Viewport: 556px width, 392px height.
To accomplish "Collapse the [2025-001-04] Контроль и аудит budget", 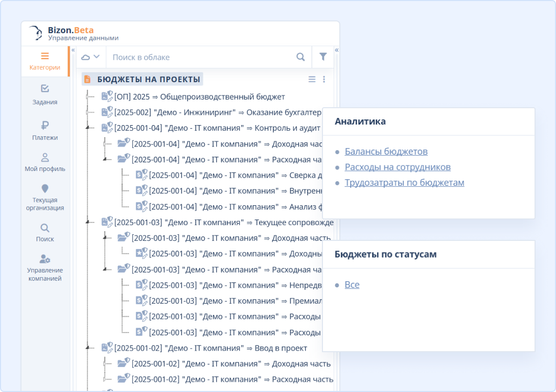I will pyautogui.click(x=87, y=128).
